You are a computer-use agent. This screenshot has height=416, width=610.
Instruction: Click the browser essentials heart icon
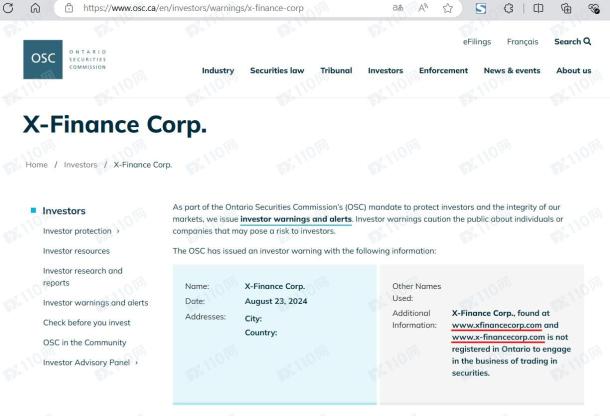[x=594, y=8]
